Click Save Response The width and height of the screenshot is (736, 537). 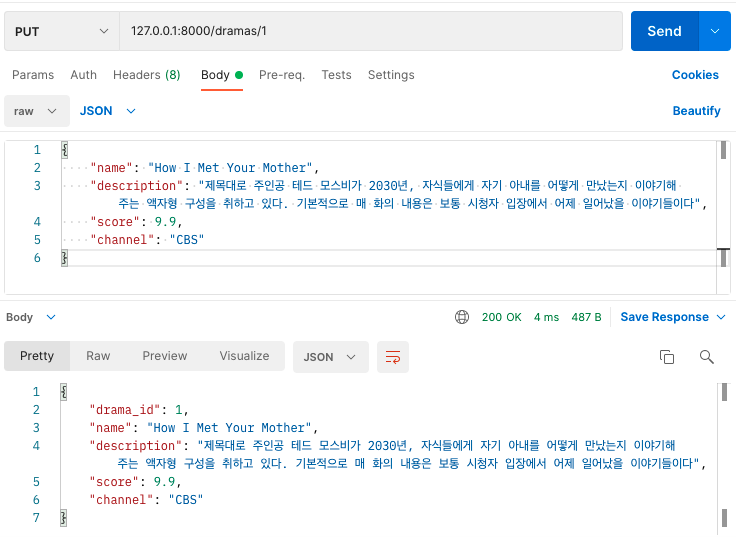coord(664,317)
